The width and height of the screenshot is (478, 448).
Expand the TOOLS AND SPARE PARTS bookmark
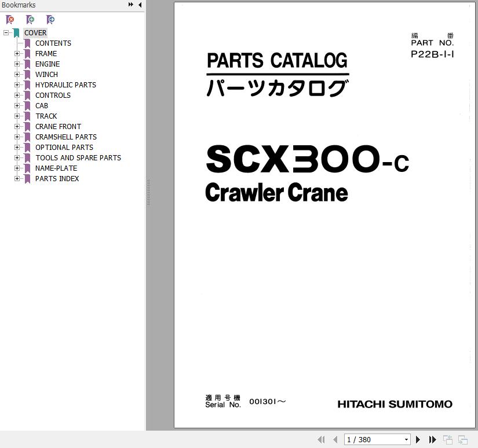pyautogui.click(x=17, y=158)
